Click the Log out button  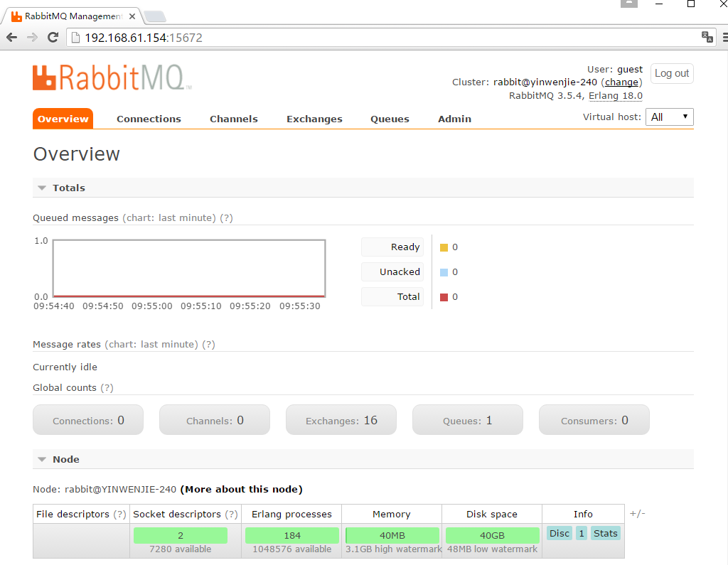pos(672,73)
